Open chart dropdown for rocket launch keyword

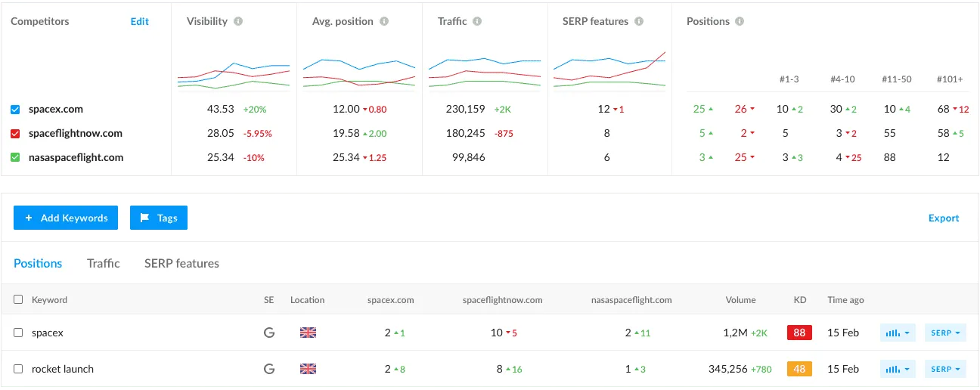point(898,369)
